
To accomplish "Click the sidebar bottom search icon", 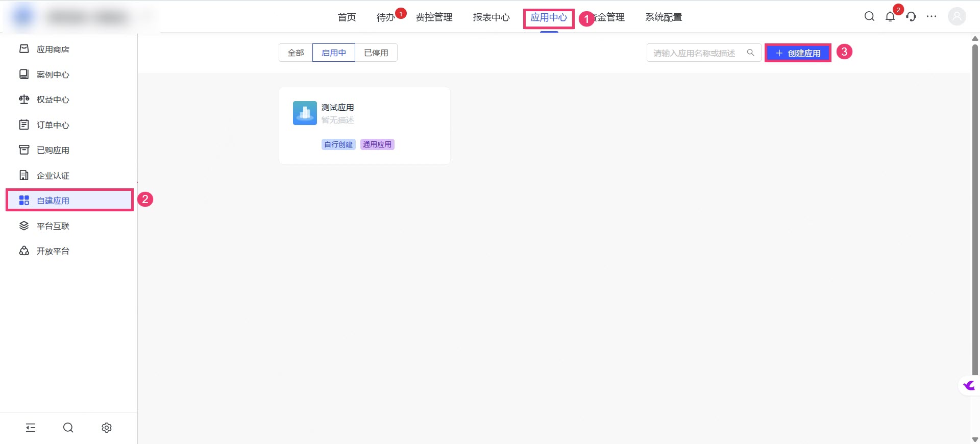I will coord(68,428).
